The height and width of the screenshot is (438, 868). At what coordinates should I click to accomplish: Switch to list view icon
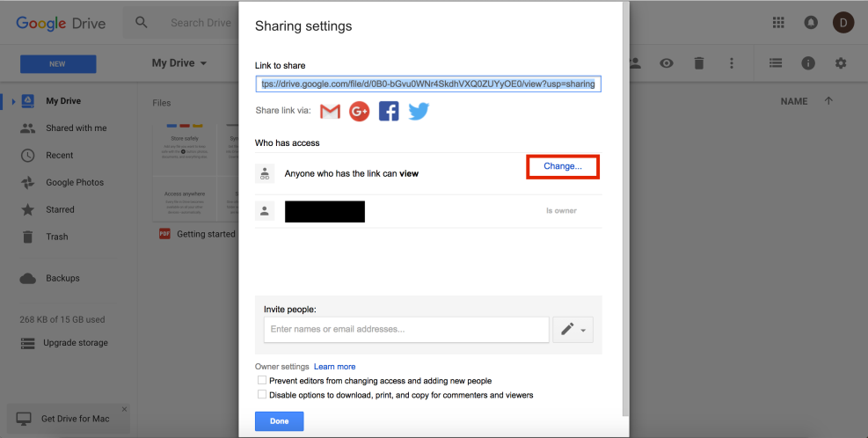[x=776, y=63]
